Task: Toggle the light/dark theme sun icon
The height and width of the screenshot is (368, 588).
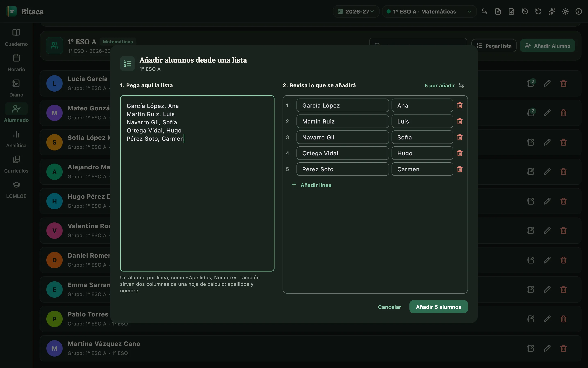Action: [x=565, y=11]
